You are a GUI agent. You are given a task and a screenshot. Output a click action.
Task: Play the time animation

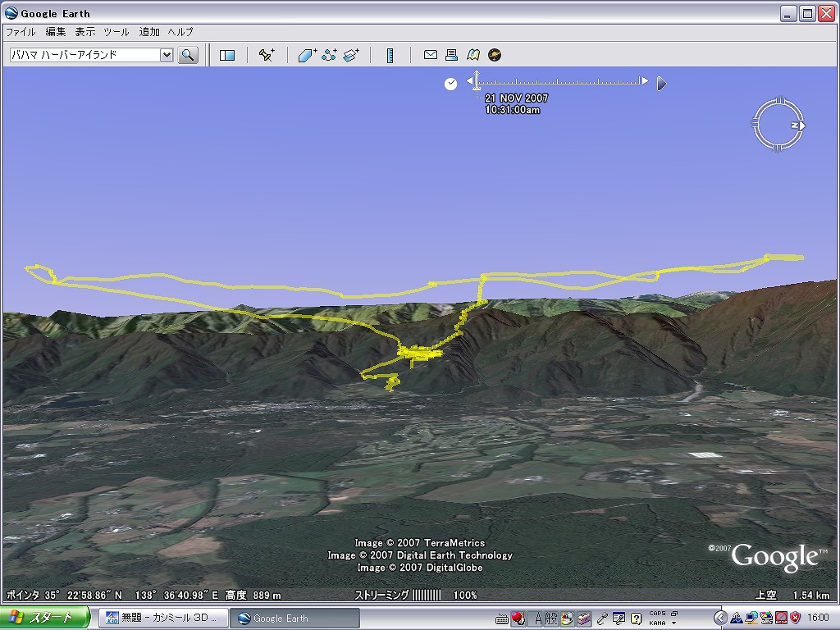661,84
